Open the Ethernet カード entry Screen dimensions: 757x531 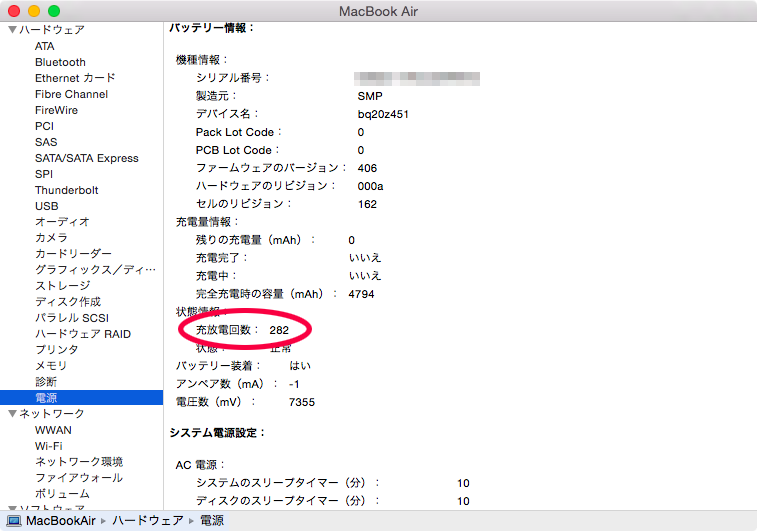click(75, 78)
